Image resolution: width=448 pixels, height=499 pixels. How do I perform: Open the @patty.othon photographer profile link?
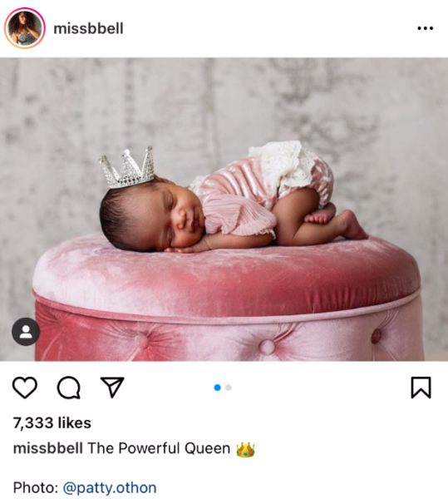click(110, 487)
